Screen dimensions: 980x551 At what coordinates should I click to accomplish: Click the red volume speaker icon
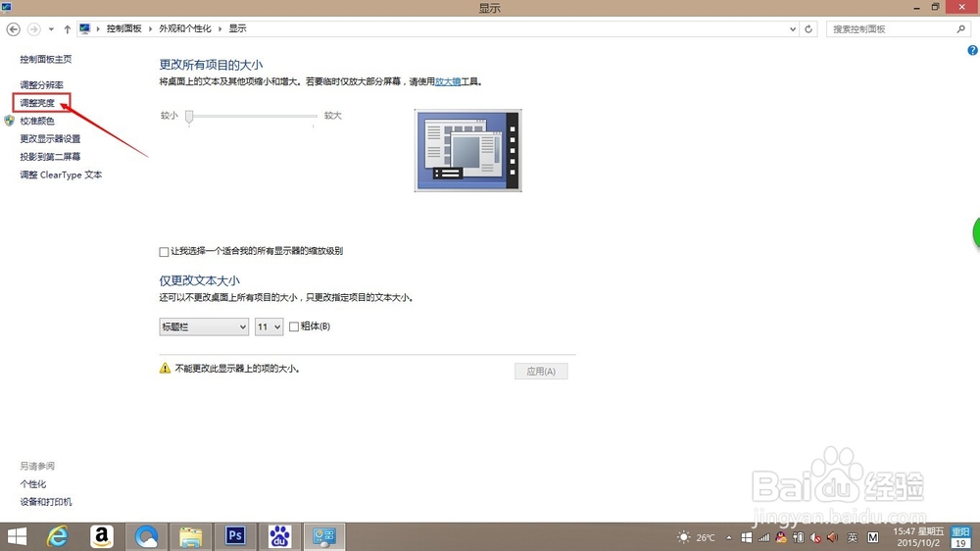(x=832, y=537)
